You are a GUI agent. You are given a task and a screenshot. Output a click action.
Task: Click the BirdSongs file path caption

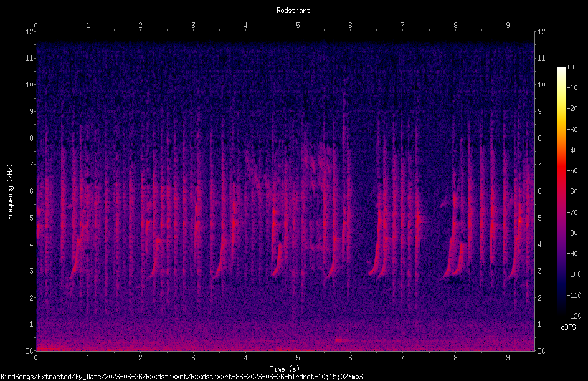tap(181, 377)
